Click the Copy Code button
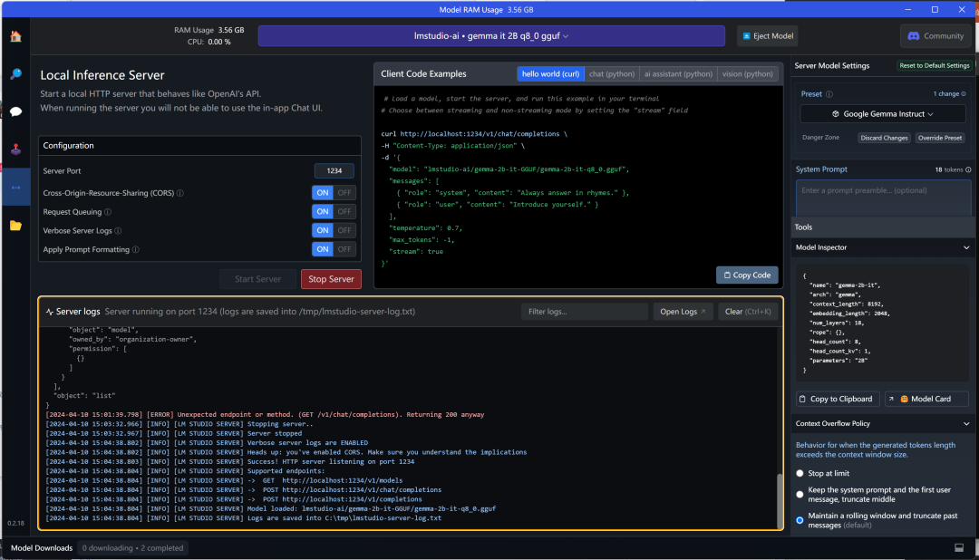 point(747,275)
